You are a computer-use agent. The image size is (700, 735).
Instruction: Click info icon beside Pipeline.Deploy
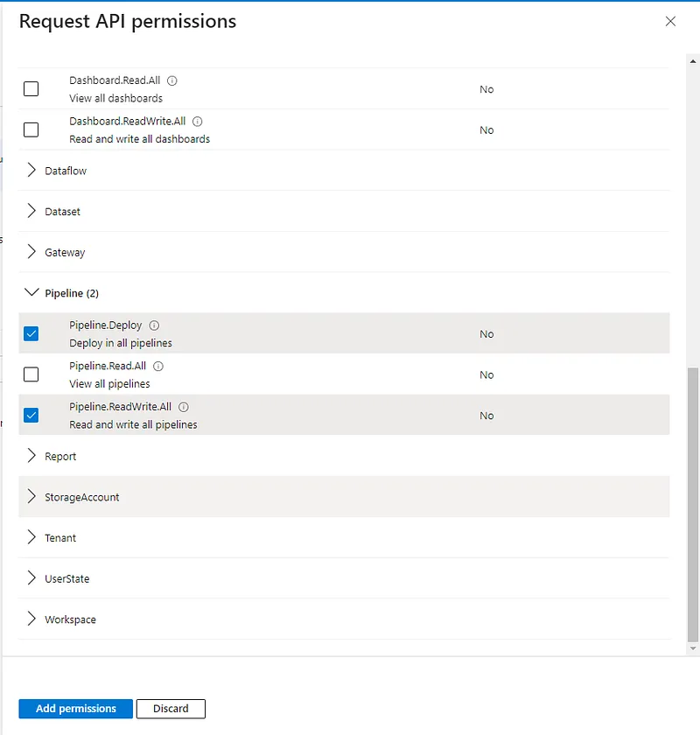tap(154, 325)
